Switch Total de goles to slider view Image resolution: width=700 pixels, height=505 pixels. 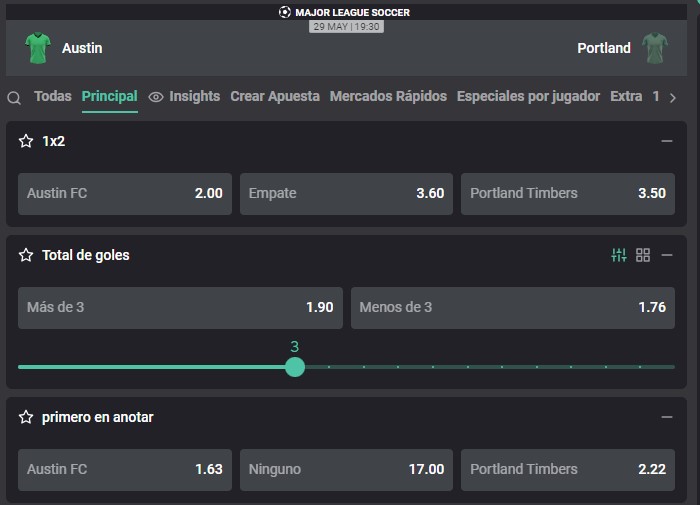pos(619,255)
